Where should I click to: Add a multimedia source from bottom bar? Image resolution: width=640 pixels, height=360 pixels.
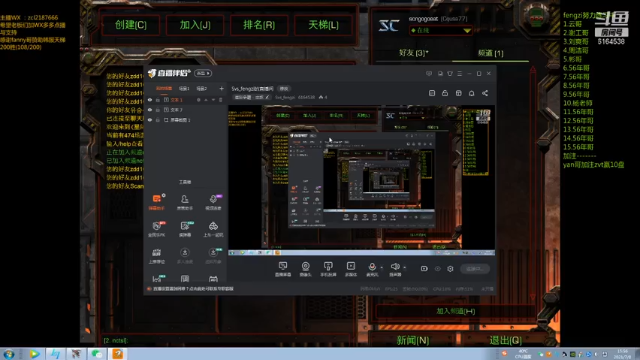tap(351, 269)
